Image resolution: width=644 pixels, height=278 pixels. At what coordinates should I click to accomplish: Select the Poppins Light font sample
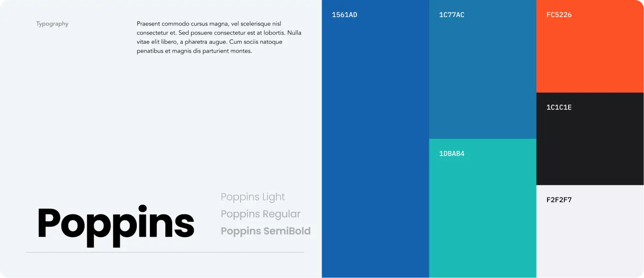click(253, 197)
